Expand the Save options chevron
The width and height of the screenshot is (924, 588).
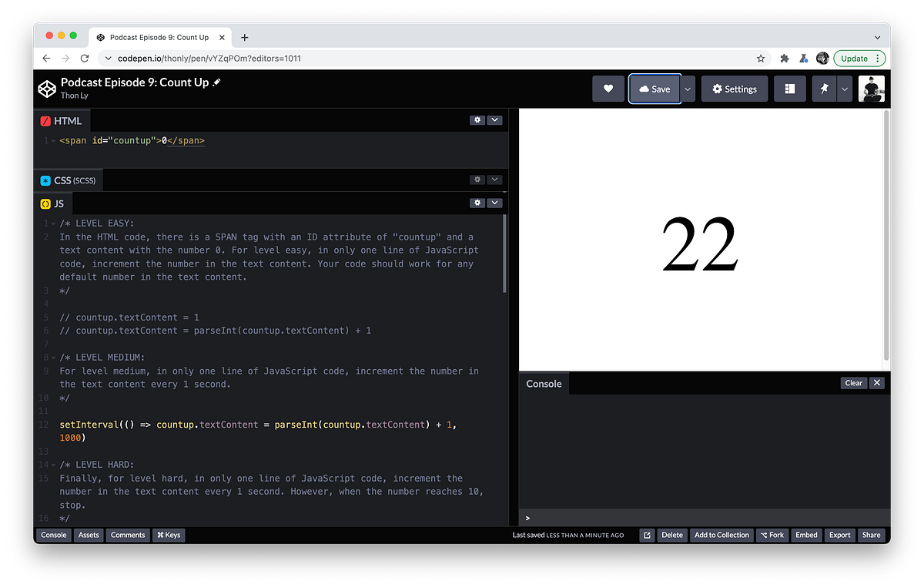coord(687,88)
